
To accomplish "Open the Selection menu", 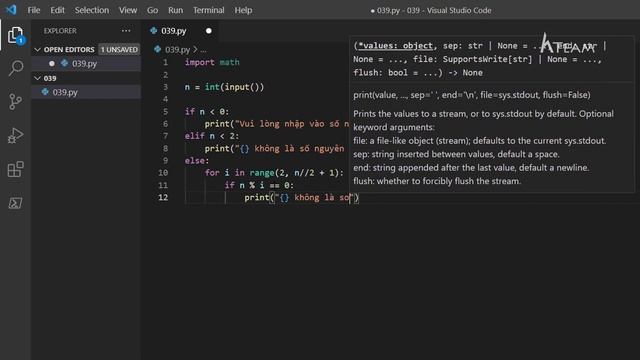I will [91, 10].
